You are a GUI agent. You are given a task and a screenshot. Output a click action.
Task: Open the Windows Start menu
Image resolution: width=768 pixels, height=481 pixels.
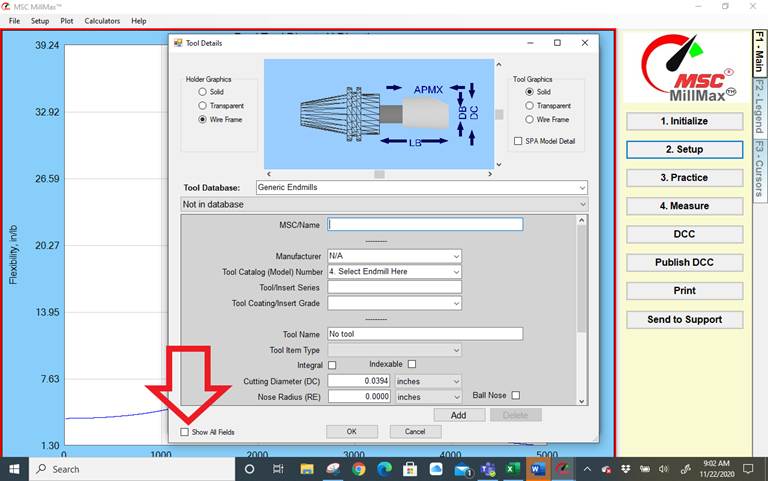pyautogui.click(x=14, y=469)
